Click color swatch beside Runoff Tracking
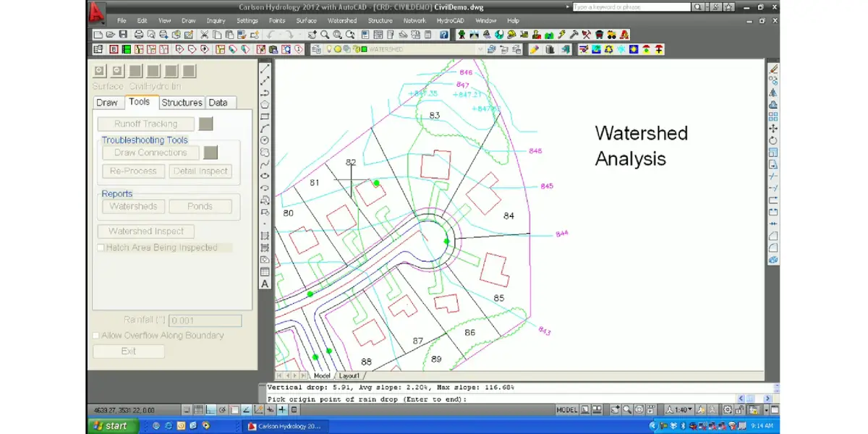This screenshot has width=868, height=434. 205,124
